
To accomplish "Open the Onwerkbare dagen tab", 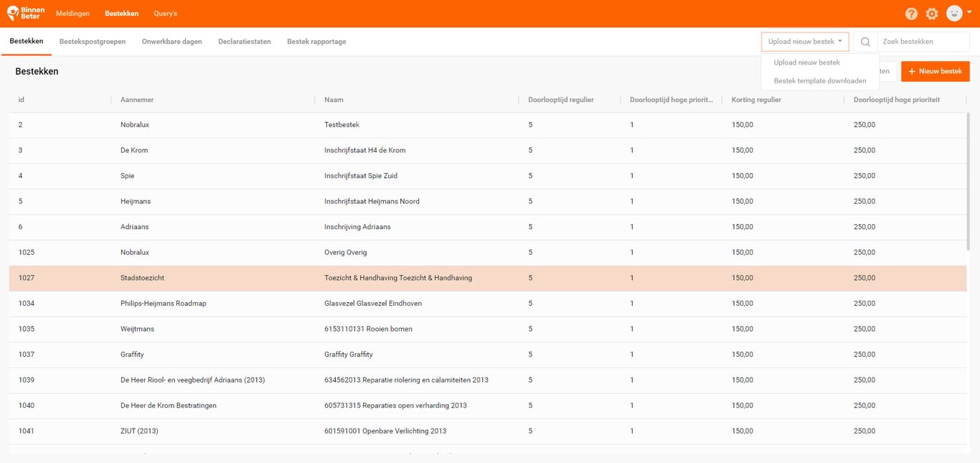I will pos(172,42).
